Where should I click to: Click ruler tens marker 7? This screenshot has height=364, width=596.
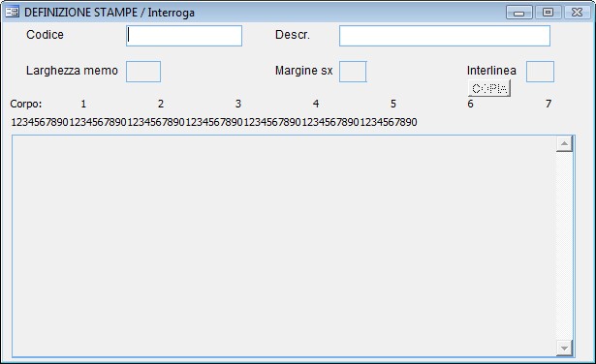click(x=549, y=104)
